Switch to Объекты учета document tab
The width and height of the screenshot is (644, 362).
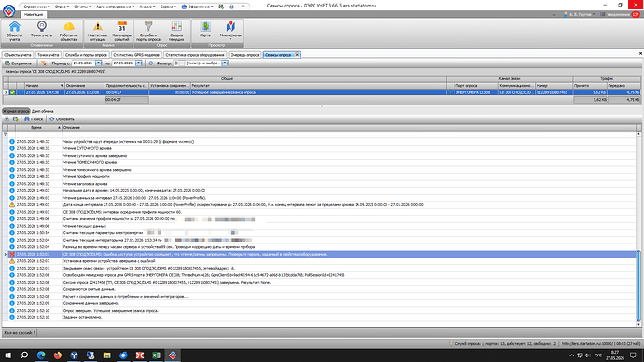[18, 55]
